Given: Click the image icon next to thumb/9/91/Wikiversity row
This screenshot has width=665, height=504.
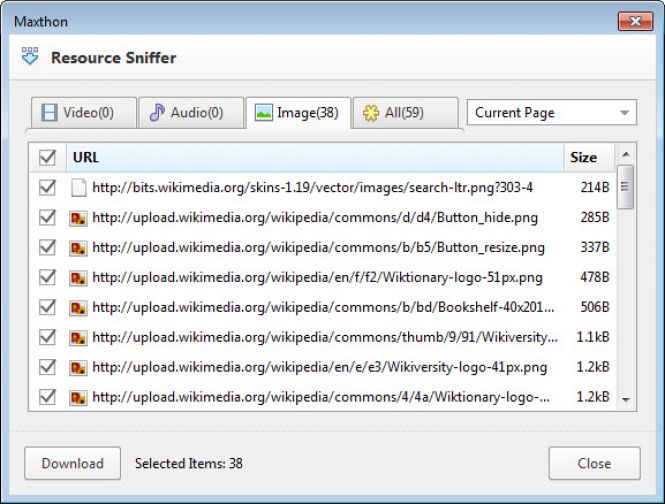Looking at the screenshot, I should pyautogui.click(x=78, y=338).
